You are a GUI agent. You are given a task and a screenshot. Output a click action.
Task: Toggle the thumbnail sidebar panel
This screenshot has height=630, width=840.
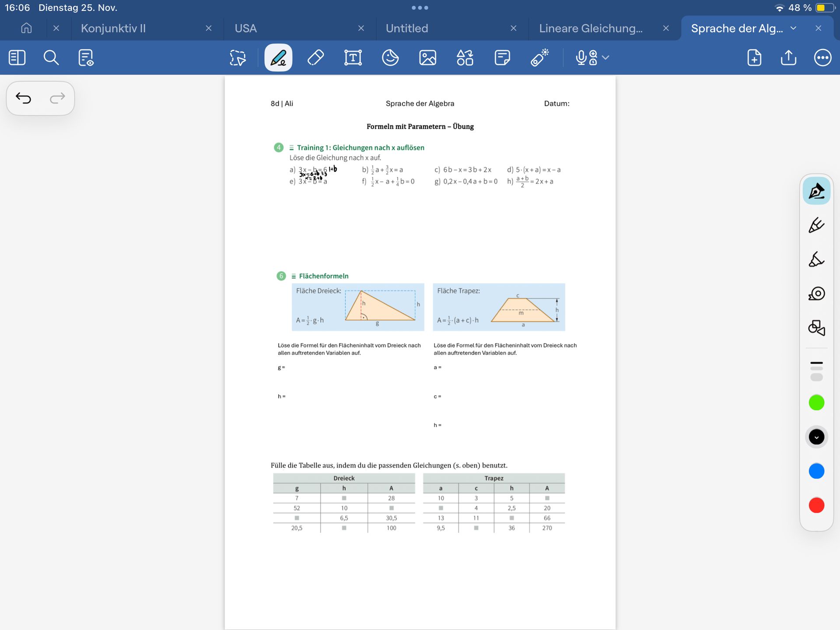(x=17, y=58)
